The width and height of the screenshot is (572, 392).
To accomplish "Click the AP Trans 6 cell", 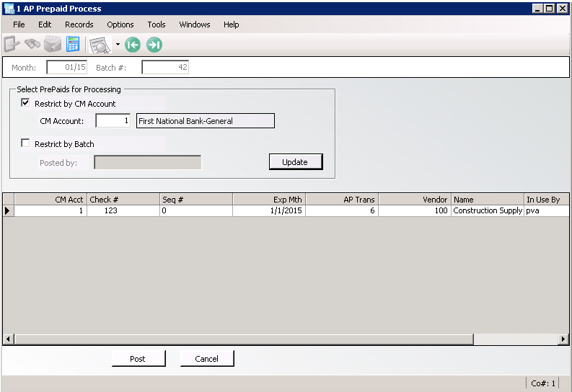I will coord(342,210).
